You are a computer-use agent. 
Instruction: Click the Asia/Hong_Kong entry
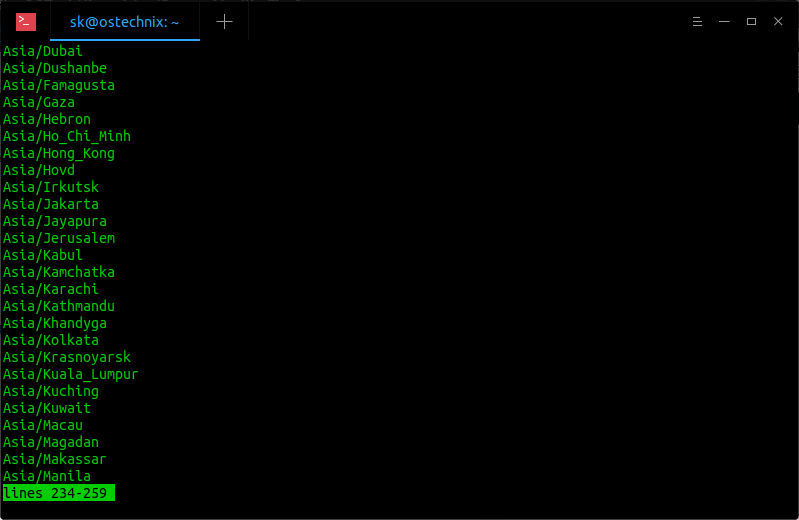59,153
